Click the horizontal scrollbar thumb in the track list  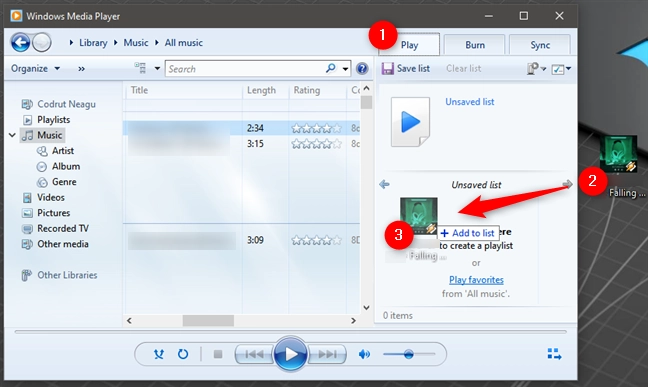point(208,320)
